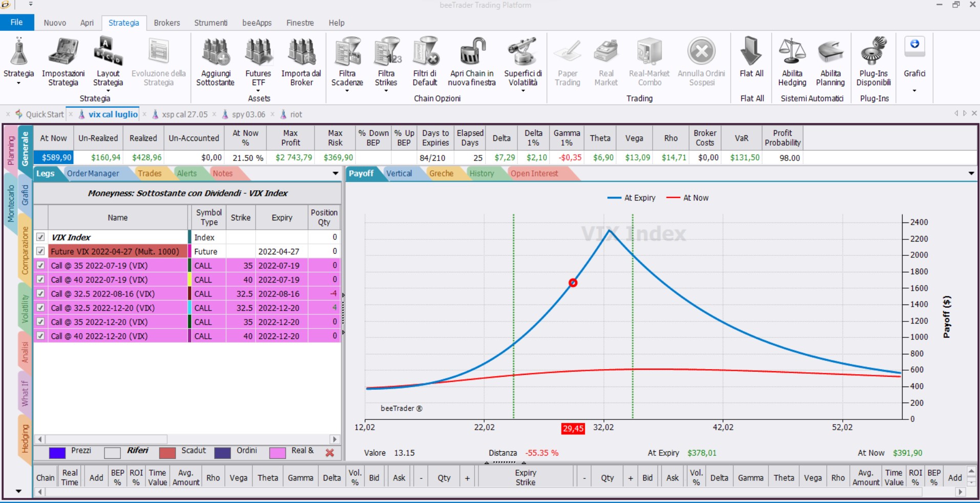Toggle checkbox for Call @ 35 2022-07-19
This screenshot has height=503, width=980.
(40, 266)
